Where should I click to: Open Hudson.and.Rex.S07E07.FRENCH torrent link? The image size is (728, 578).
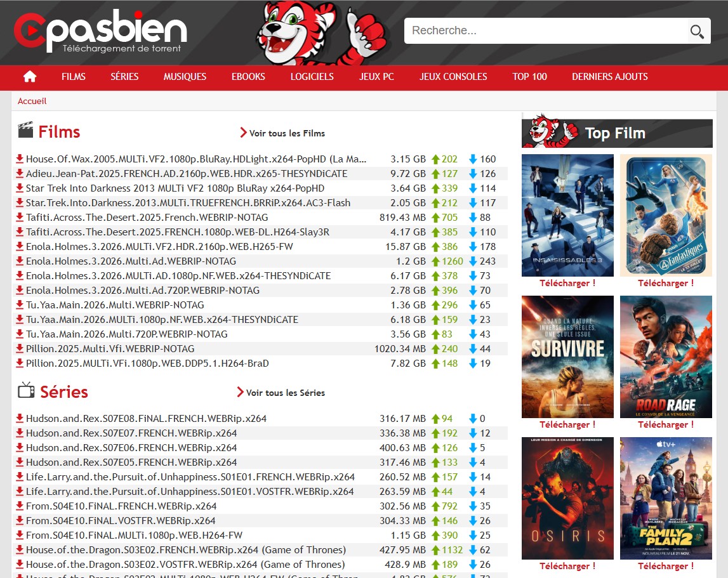[131, 433]
